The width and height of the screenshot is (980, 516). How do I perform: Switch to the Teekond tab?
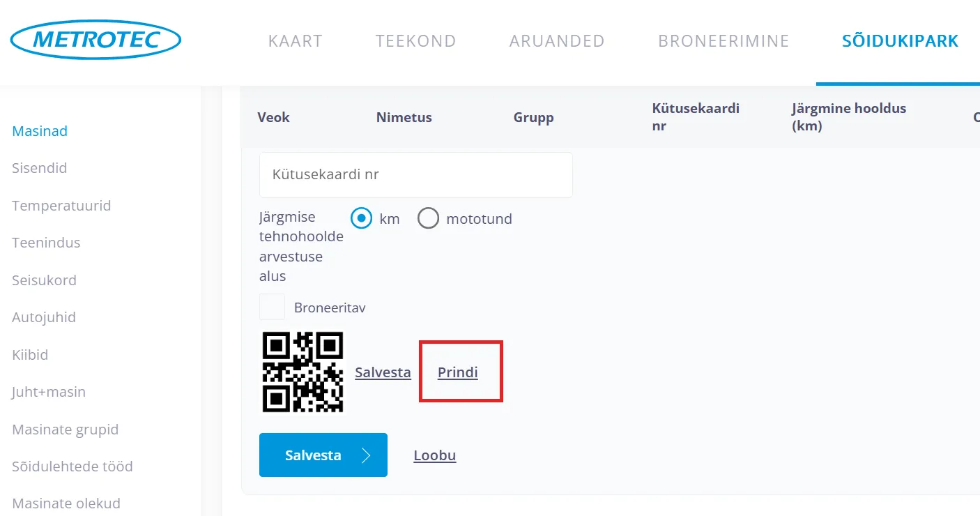(415, 41)
